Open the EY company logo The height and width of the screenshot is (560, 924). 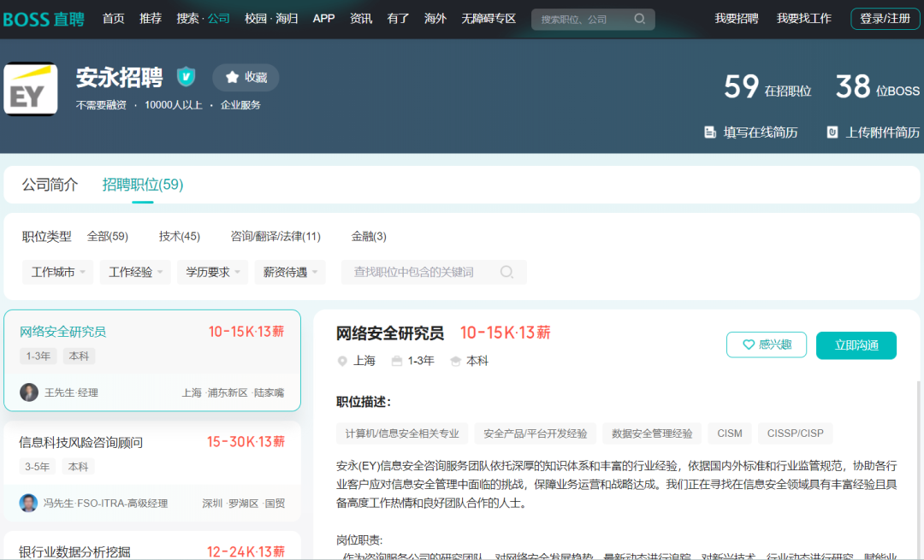[x=31, y=89]
